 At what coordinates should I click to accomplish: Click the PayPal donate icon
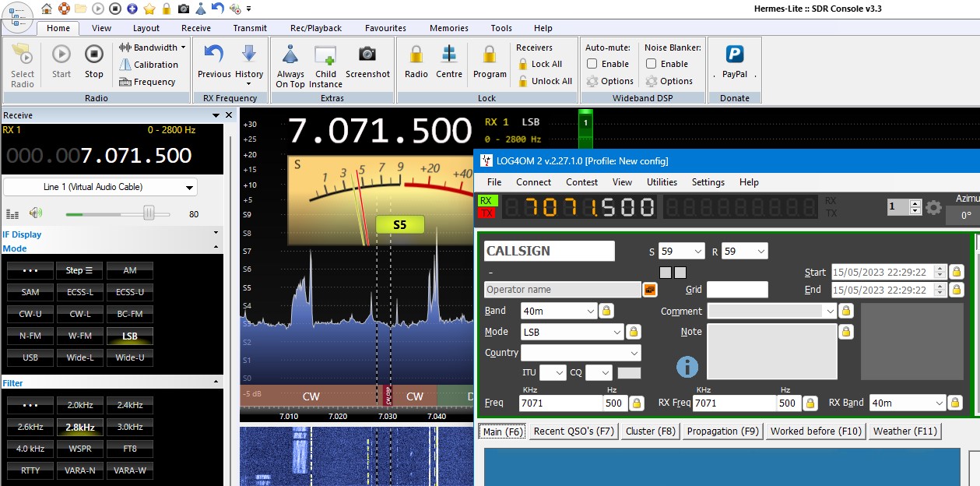pyautogui.click(x=734, y=55)
